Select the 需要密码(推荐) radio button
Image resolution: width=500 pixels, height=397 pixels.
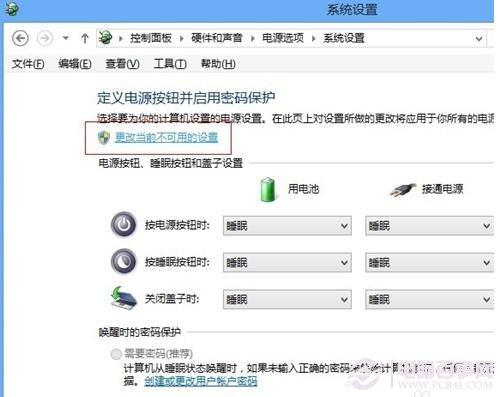(x=116, y=354)
